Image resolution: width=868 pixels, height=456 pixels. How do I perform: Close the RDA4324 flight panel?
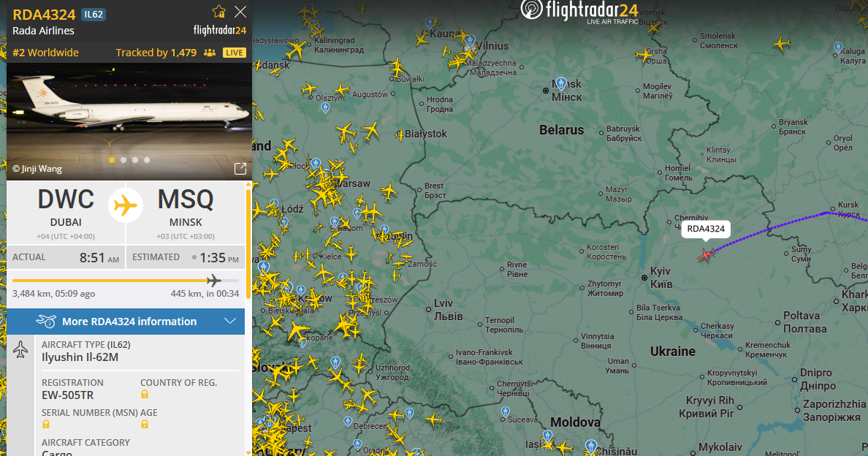tap(240, 12)
